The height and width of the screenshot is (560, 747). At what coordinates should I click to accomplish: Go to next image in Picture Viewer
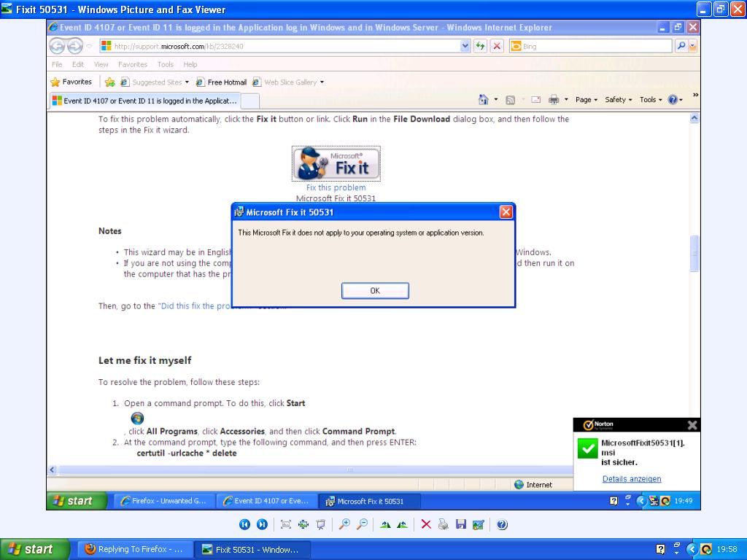(262, 524)
